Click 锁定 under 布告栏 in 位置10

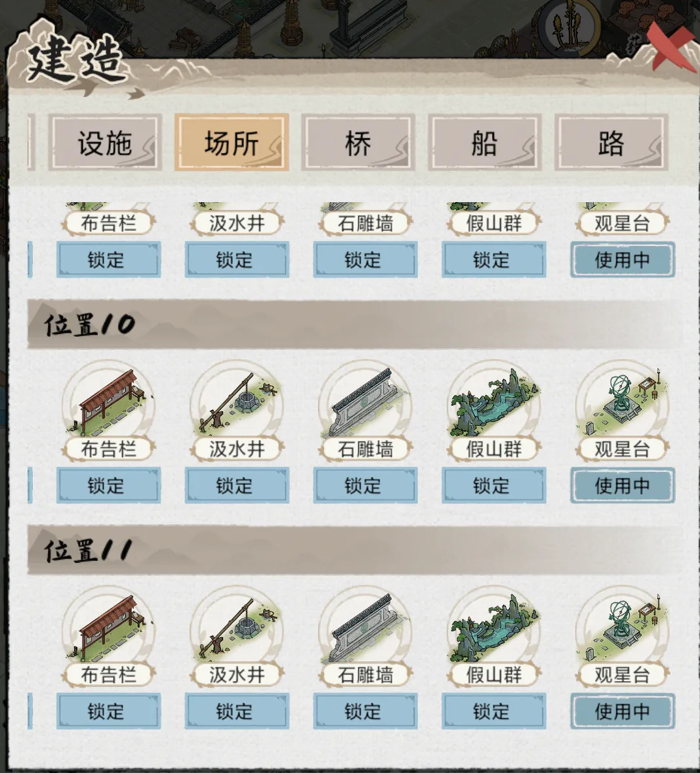(x=108, y=486)
